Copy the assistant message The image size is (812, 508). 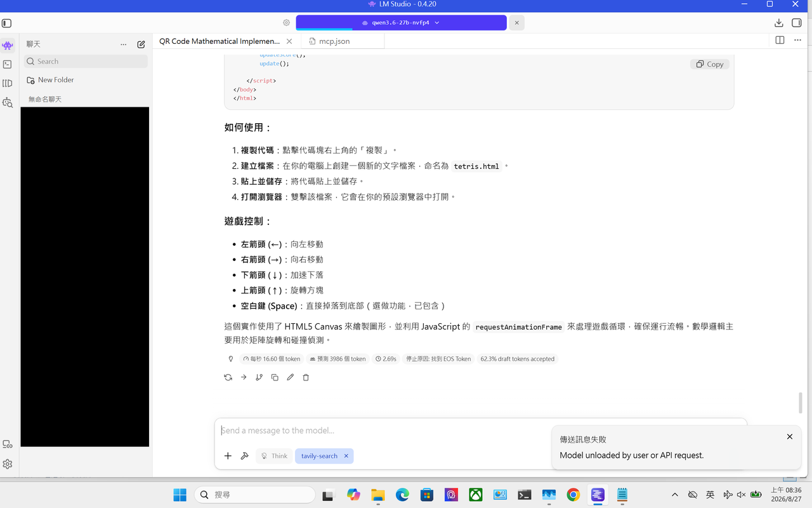[x=275, y=377]
